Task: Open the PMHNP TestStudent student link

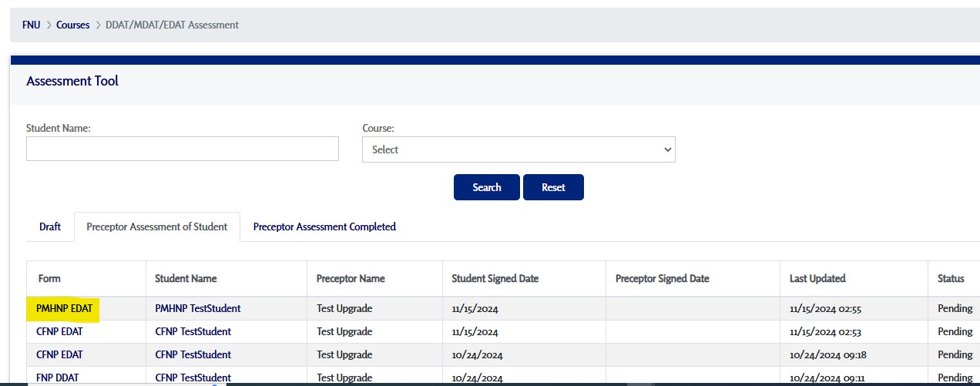Action: point(197,308)
